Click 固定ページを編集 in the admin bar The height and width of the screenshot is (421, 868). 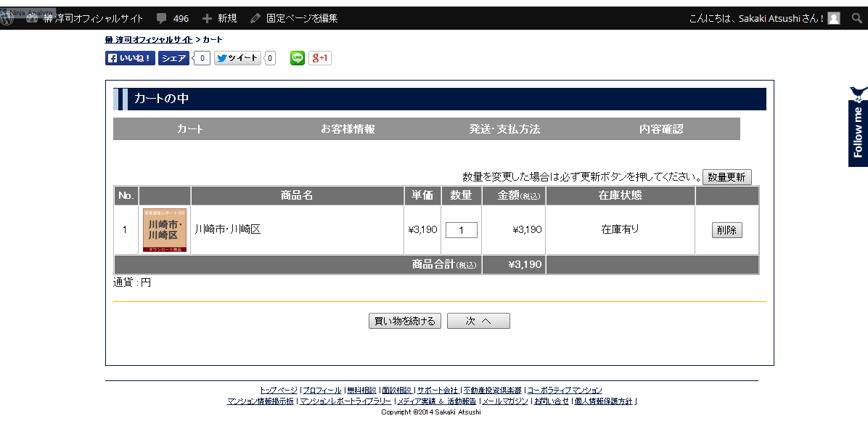coord(294,18)
